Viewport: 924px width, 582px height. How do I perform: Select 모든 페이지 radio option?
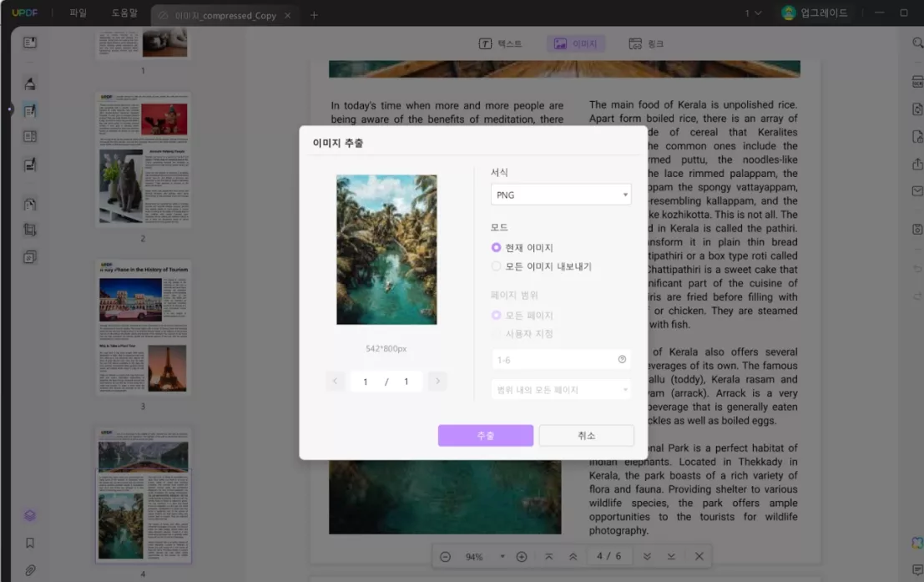[496, 316]
